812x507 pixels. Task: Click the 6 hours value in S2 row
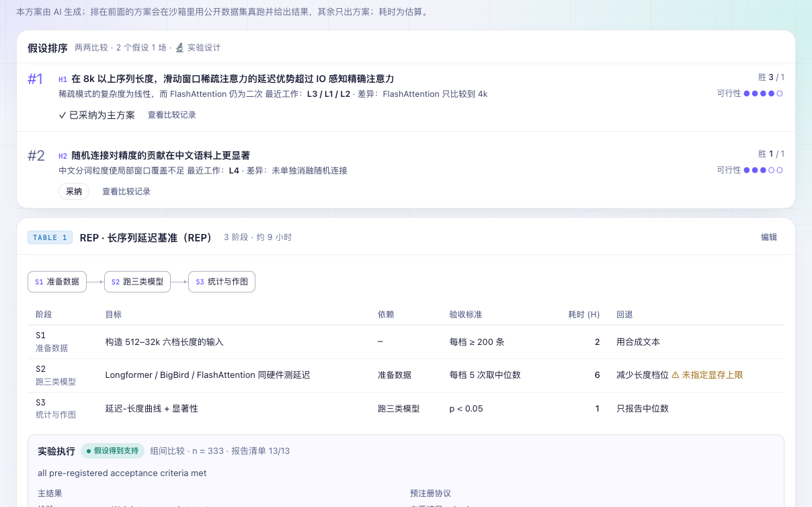[597, 375]
